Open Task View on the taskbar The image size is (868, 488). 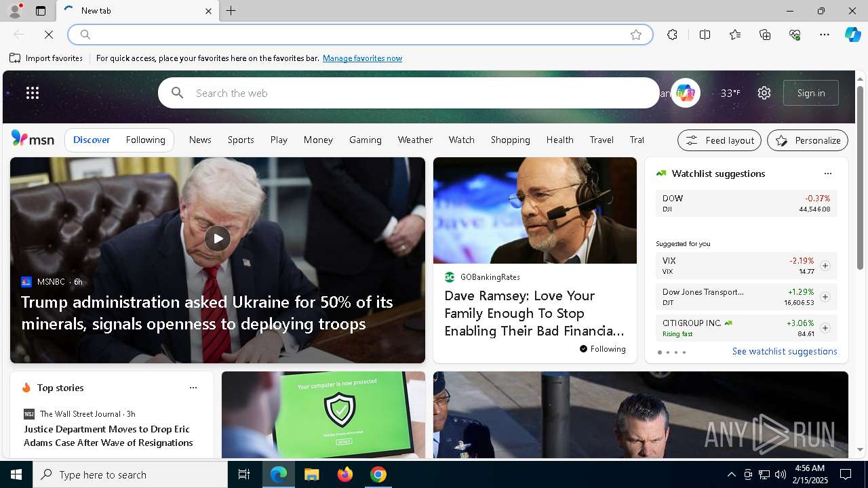click(244, 474)
